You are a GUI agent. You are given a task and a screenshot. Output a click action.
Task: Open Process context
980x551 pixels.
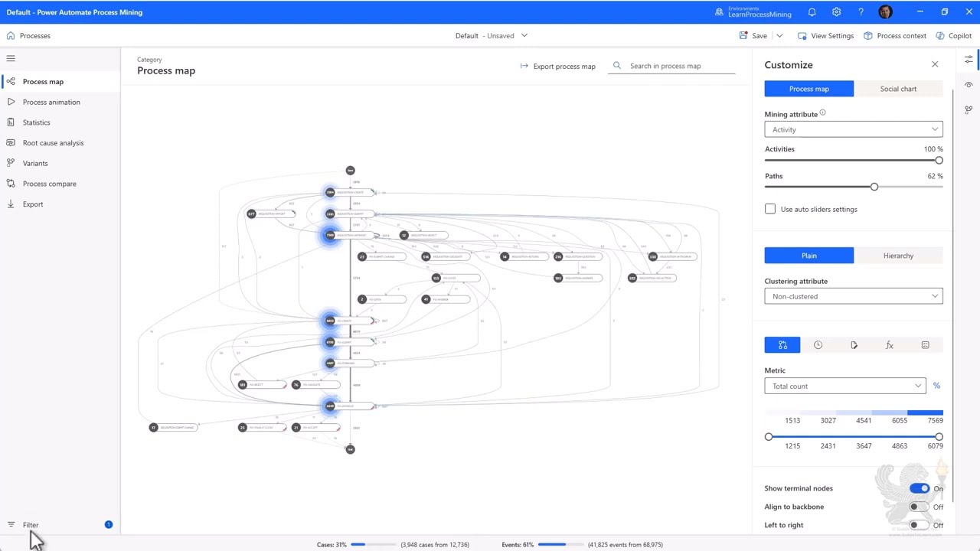pos(895,36)
